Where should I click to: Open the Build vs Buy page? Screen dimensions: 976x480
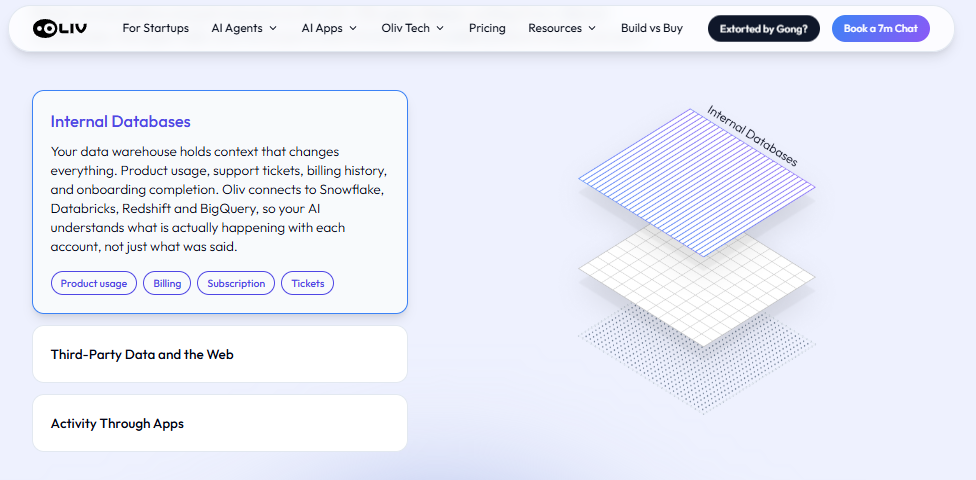click(x=652, y=28)
